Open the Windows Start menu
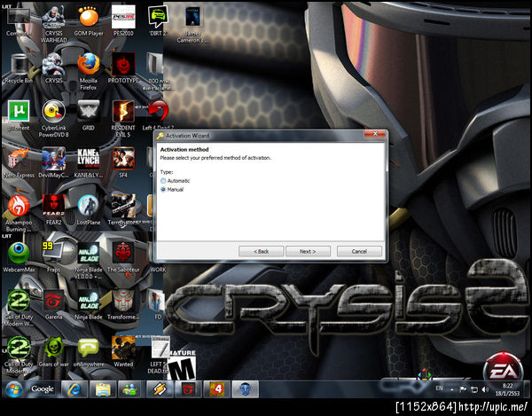The height and width of the screenshot is (416, 532). click(13, 389)
